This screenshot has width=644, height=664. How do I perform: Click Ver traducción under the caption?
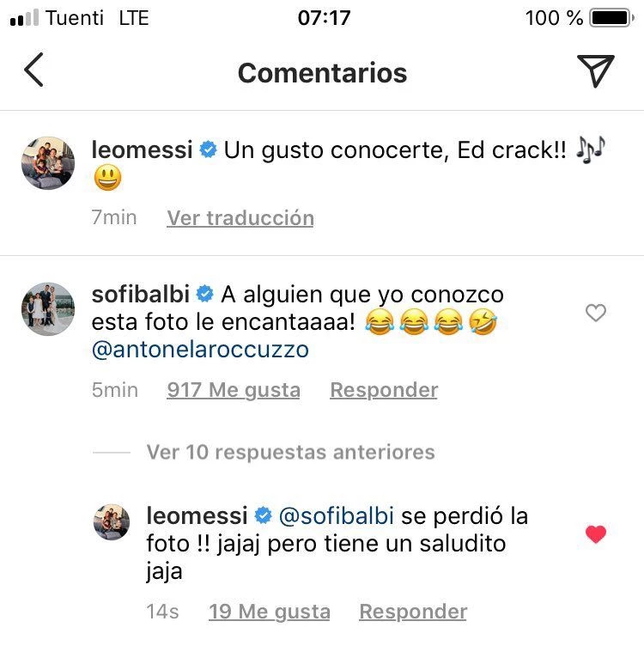point(240,218)
